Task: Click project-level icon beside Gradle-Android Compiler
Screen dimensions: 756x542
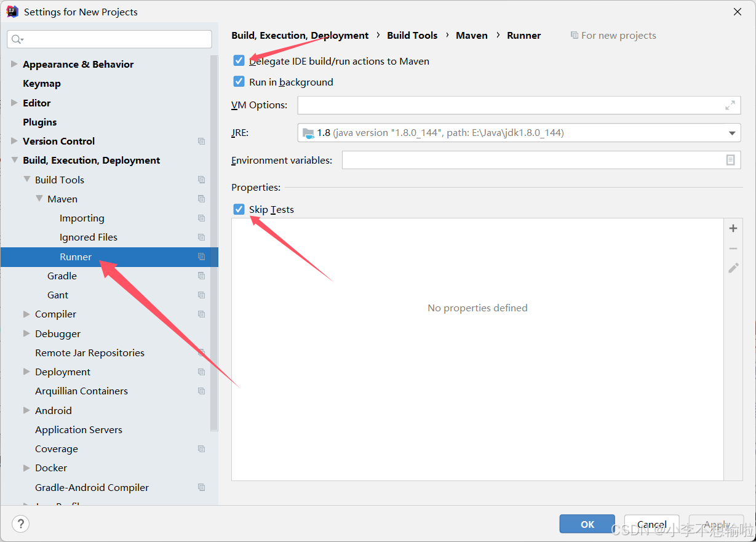Action: [201, 487]
